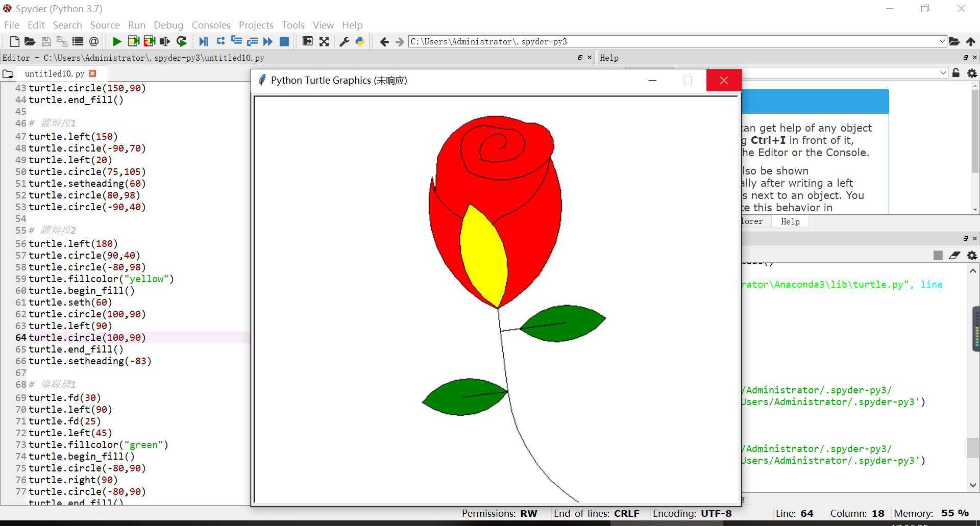
Task: Click the Encoding UTF-8 status entry
Action: pyautogui.click(x=692, y=513)
